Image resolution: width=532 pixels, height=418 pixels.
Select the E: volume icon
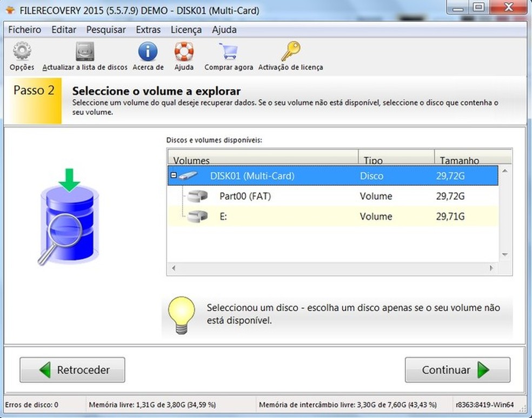[x=198, y=217]
